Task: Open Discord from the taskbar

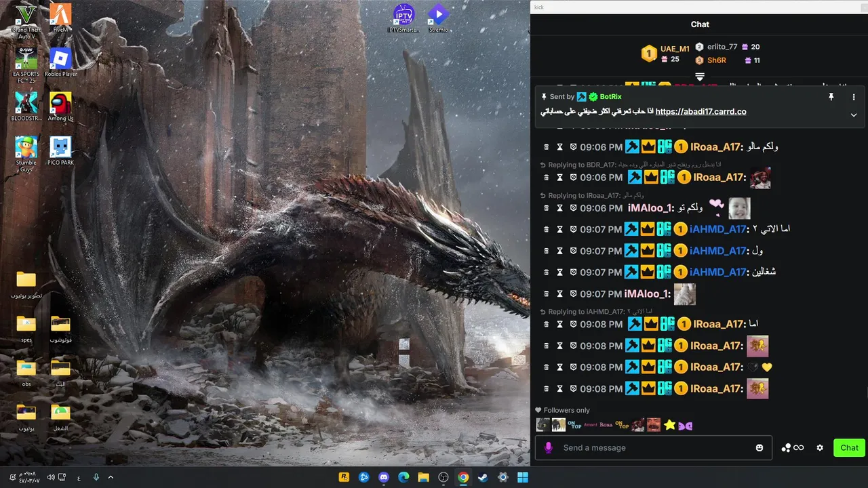Action: [x=384, y=477]
